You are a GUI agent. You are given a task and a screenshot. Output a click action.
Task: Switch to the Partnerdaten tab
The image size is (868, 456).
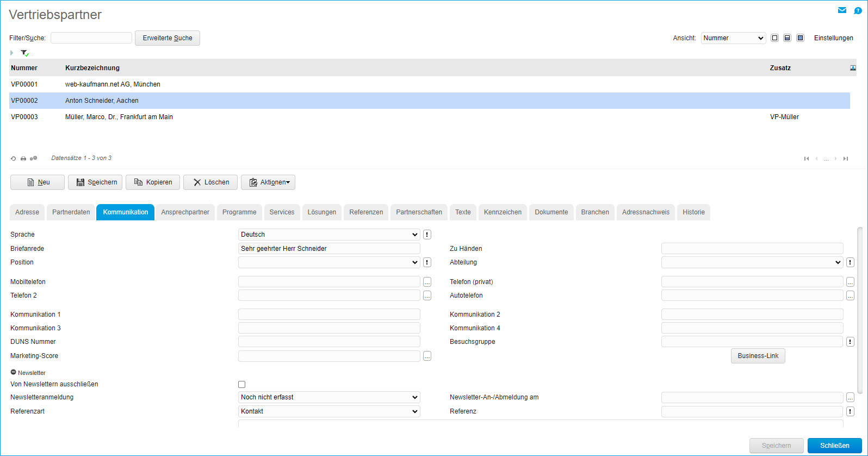pos(71,212)
